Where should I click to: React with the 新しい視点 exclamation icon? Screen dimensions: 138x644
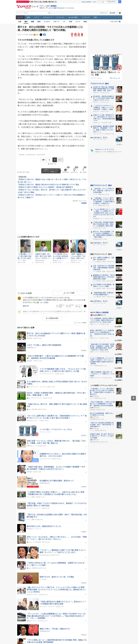pos(83,170)
